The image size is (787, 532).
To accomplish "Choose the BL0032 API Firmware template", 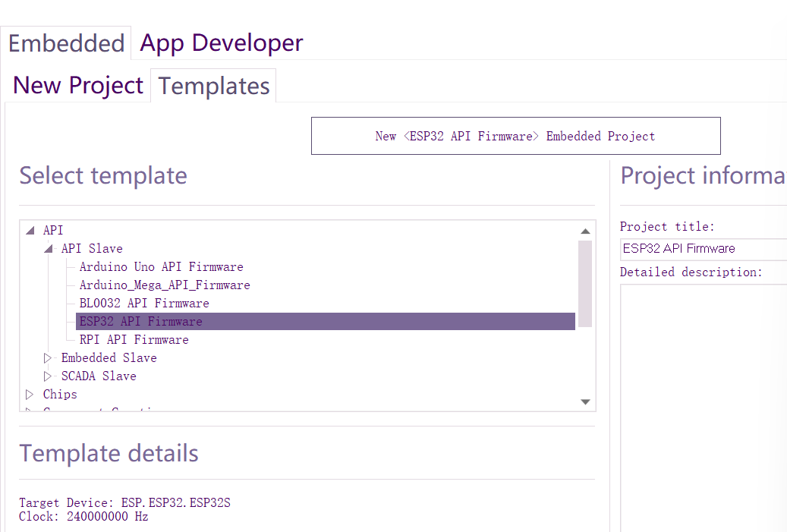I will pyautogui.click(x=144, y=303).
